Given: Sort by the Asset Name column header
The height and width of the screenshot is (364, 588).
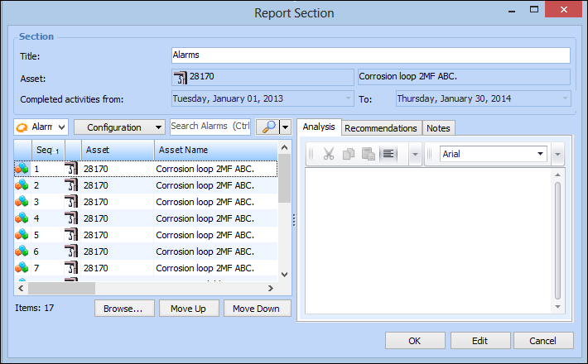Looking at the screenshot, I should coord(214,150).
